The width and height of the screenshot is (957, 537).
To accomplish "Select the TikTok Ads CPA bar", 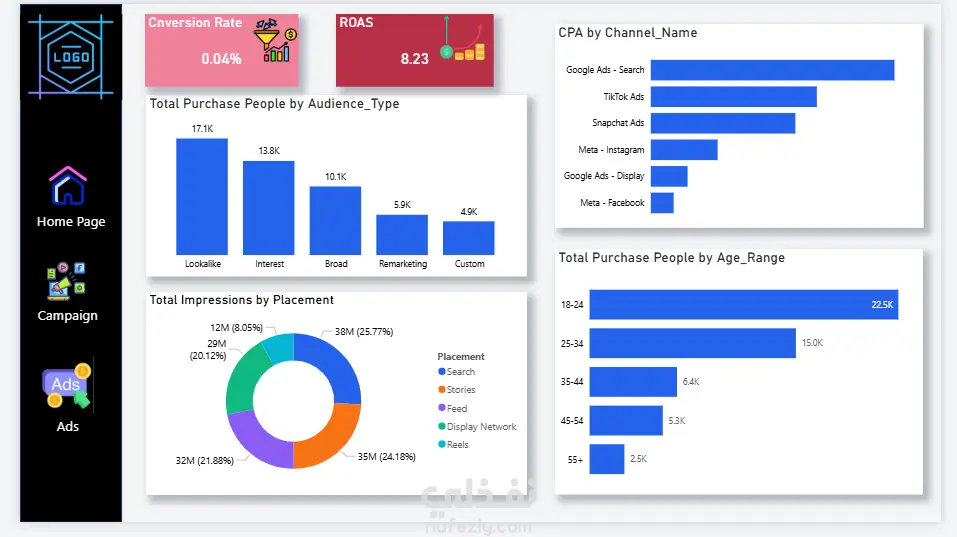I will coord(734,96).
